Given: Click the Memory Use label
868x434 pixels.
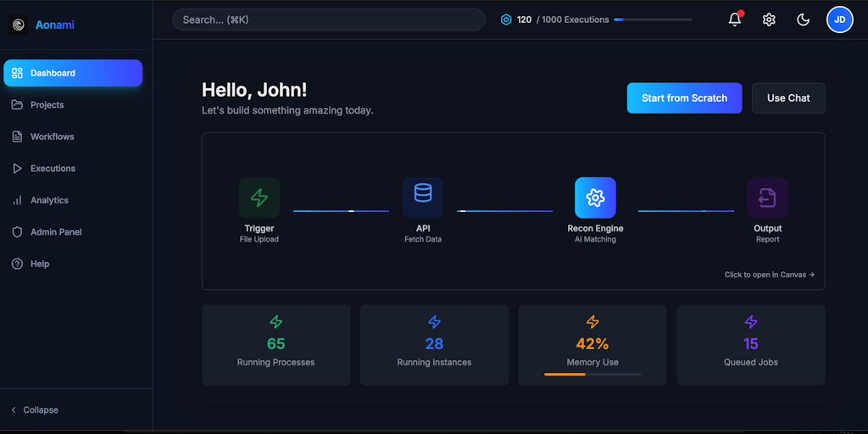Looking at the screenshot, I should (593, 363).
